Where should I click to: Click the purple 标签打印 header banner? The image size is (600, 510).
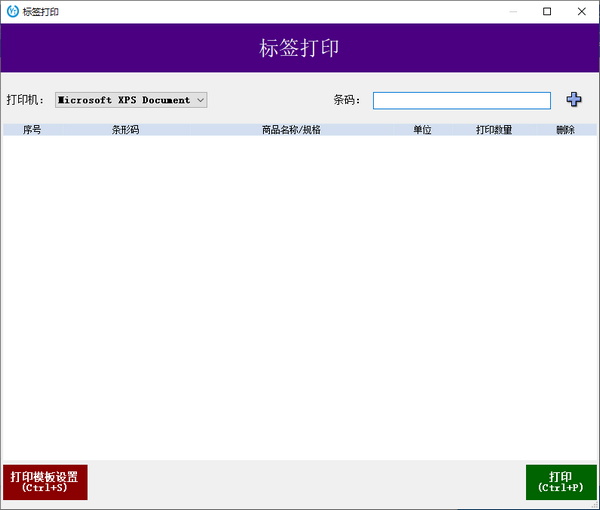[300, 48]
